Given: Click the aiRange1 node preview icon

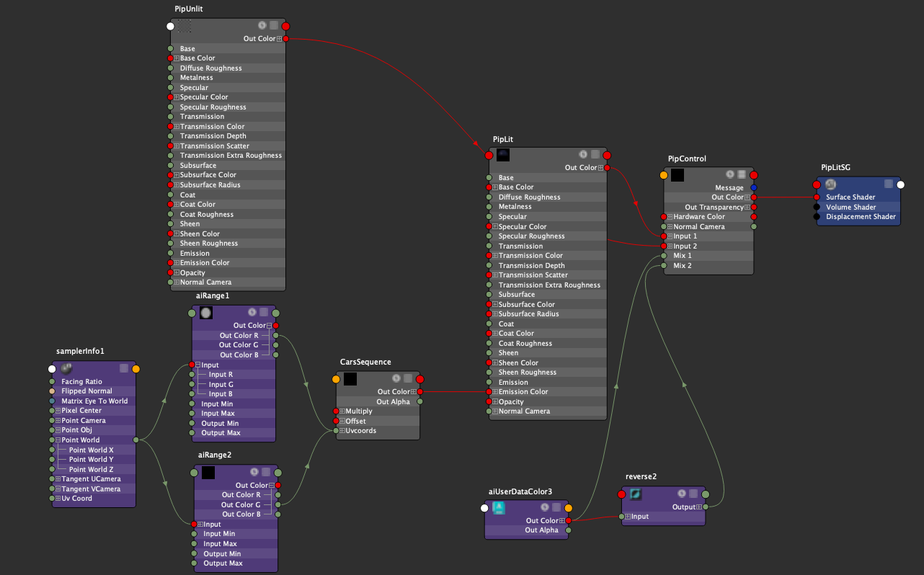Looking at the screenshot, I should tap(206, 313).
